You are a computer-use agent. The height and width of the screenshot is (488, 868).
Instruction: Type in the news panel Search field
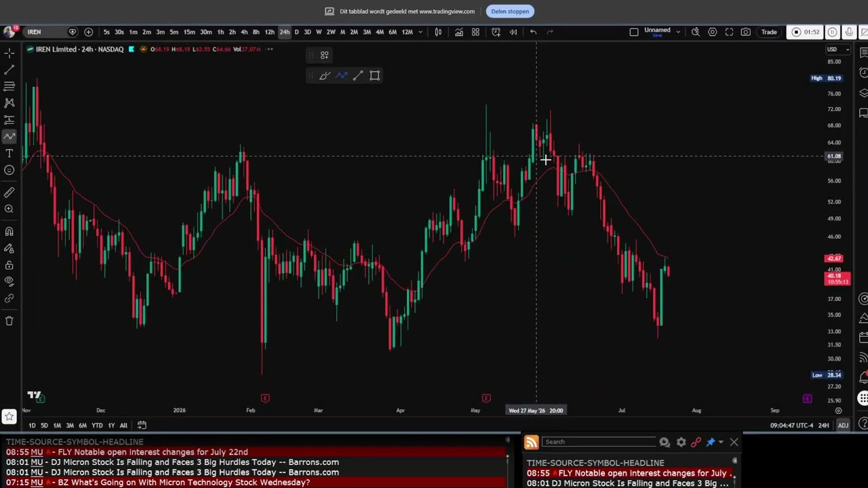[x=598, y=442]
